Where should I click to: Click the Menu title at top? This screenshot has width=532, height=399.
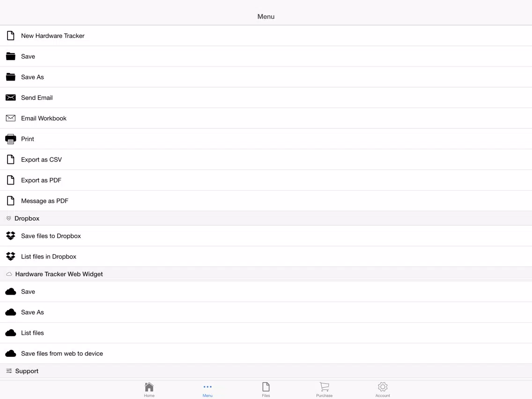266,17
